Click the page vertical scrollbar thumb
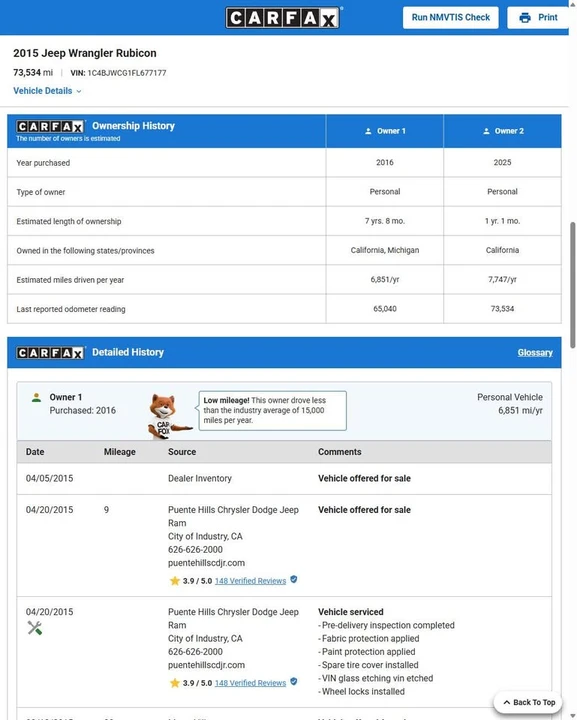The width and height of the screenshot is (577, 720). coord(572,285)
